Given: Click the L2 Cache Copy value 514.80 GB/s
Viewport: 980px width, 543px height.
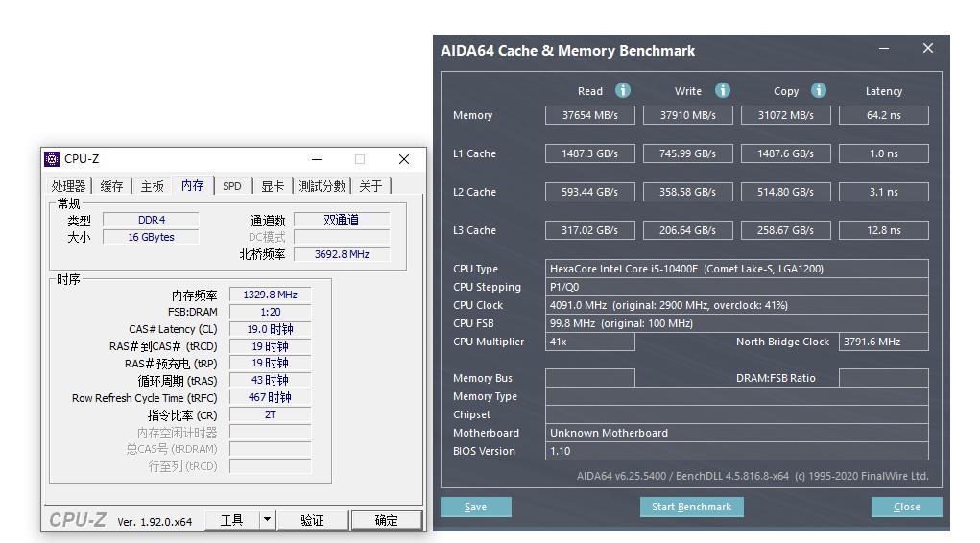Looking at the screenshot, I should [x=785, y=192].
